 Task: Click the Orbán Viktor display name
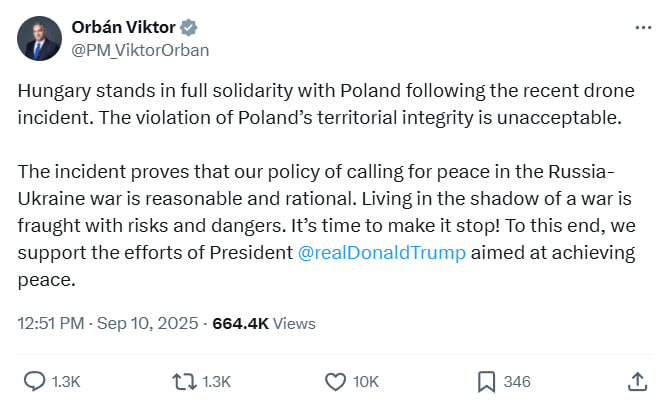pos(123,27)
